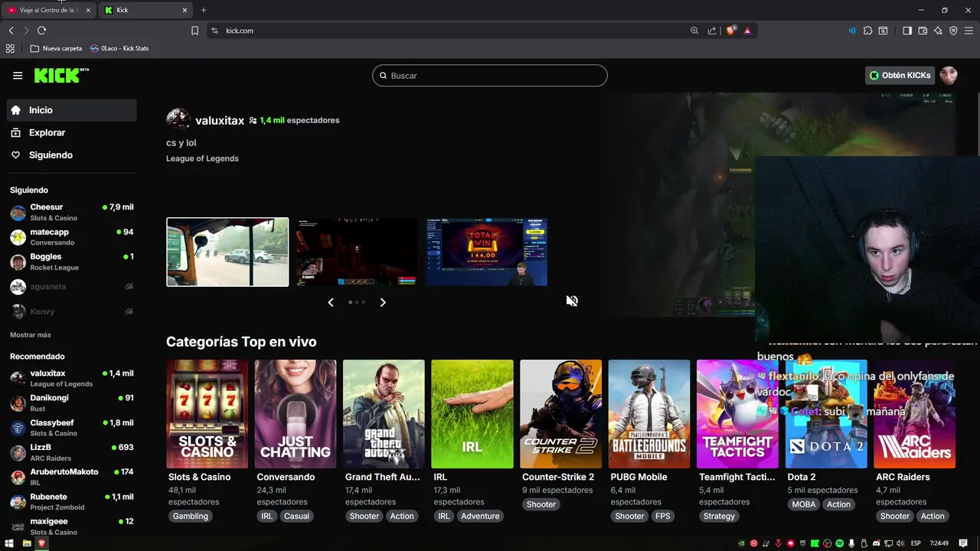
Task: Open File Explorer from the taskbar
Action: [x=27, y=543]
